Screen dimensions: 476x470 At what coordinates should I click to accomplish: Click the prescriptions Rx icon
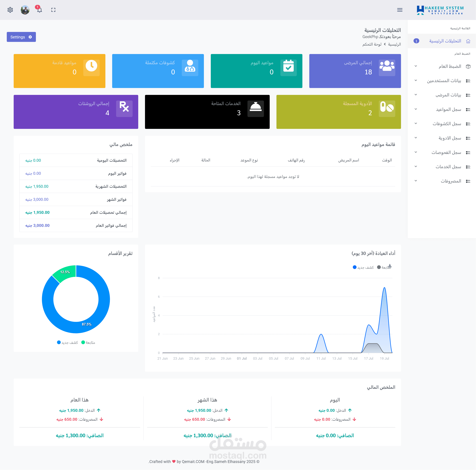click(x=124, y=109)
